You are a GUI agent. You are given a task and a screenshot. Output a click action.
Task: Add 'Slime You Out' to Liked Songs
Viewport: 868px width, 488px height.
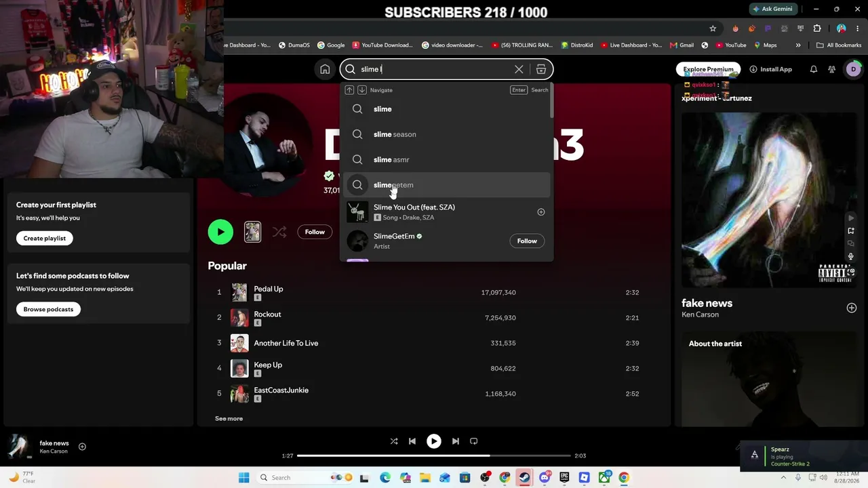coord(541,212)
